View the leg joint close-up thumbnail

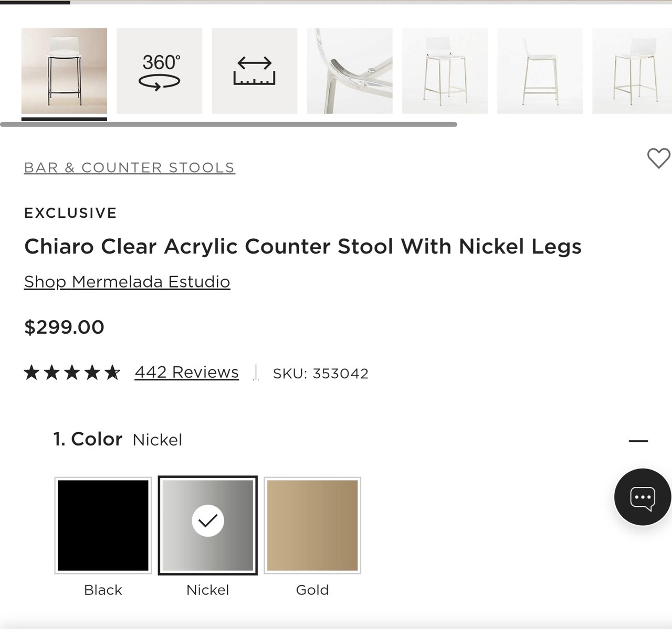350,71
